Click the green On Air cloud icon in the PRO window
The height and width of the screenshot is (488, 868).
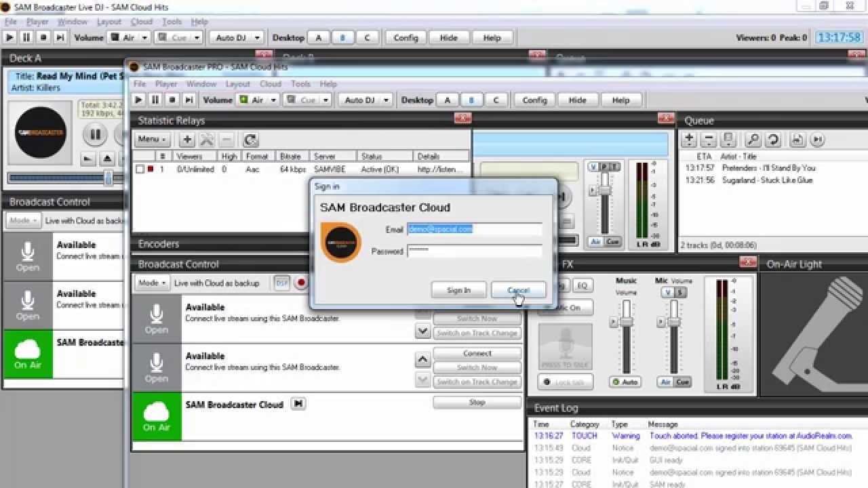pos(157,416)
